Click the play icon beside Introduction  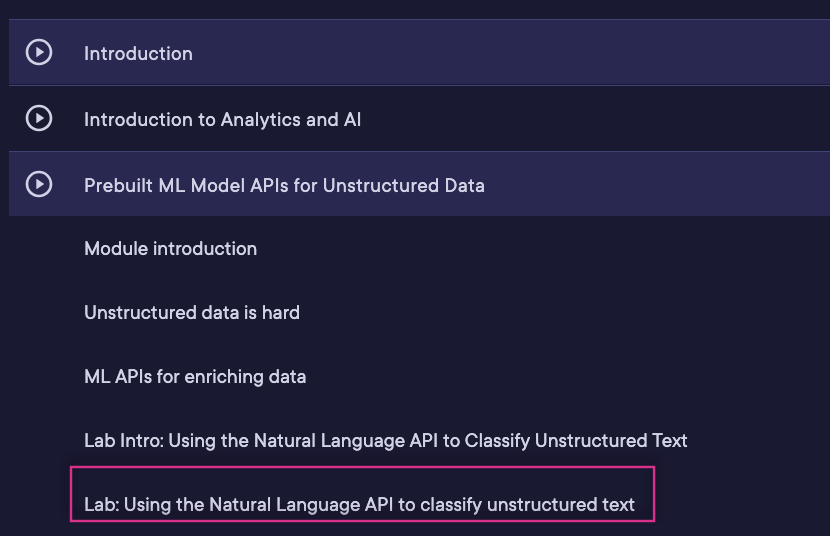(x=39, y=52)
